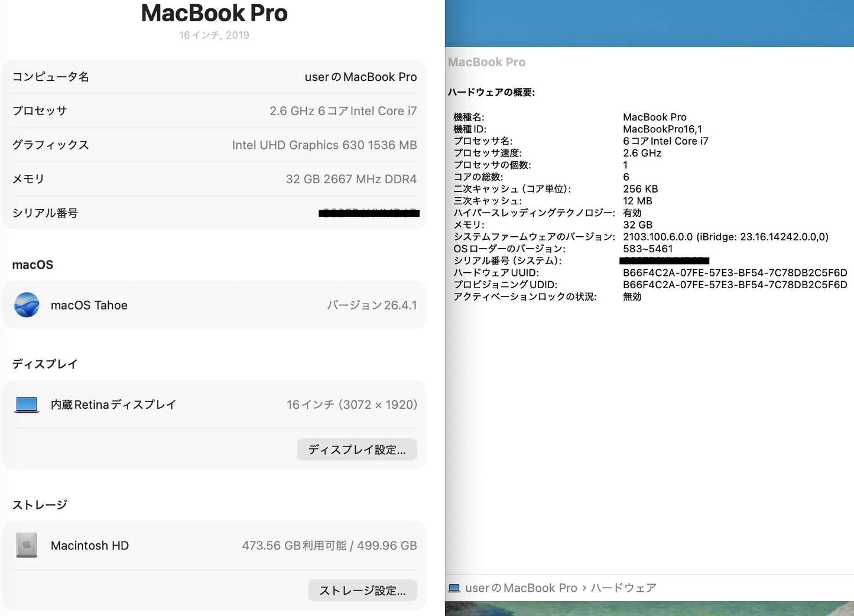Click the プロセッサ row label
The height and width of the screenshot is (616, 854).
coord(40,111)
